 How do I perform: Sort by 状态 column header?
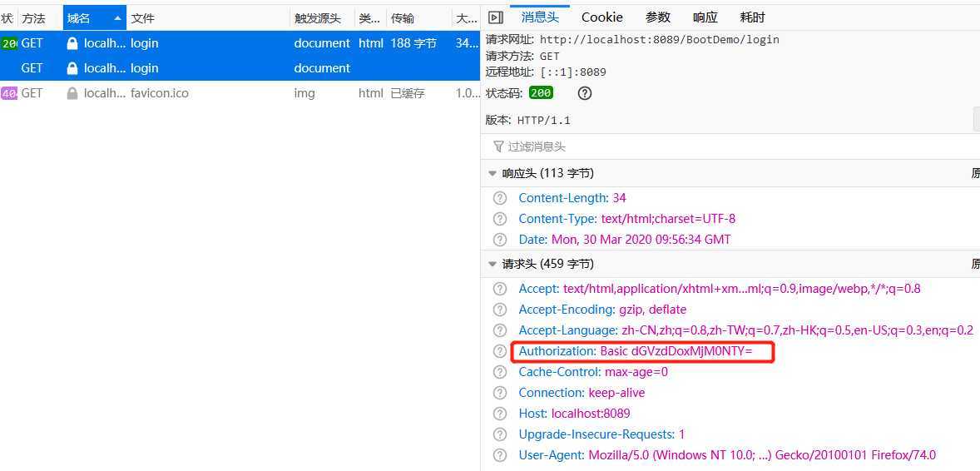[x=9, y=18]
